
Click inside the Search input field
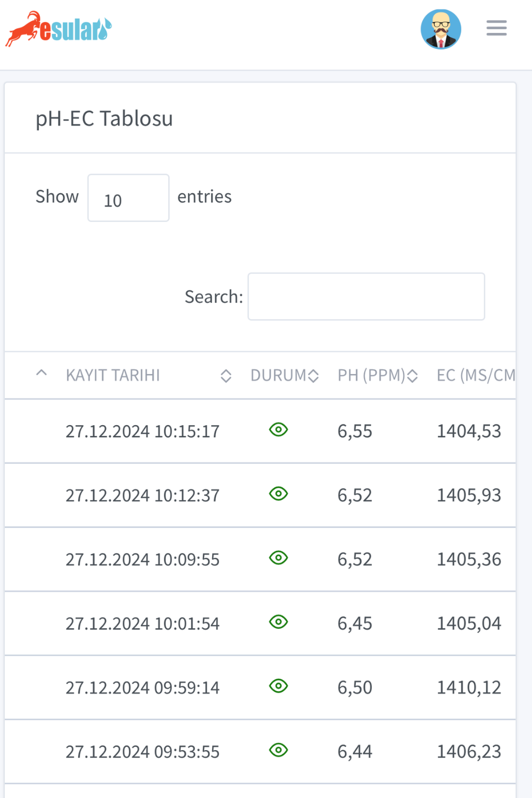pos(366,297)
